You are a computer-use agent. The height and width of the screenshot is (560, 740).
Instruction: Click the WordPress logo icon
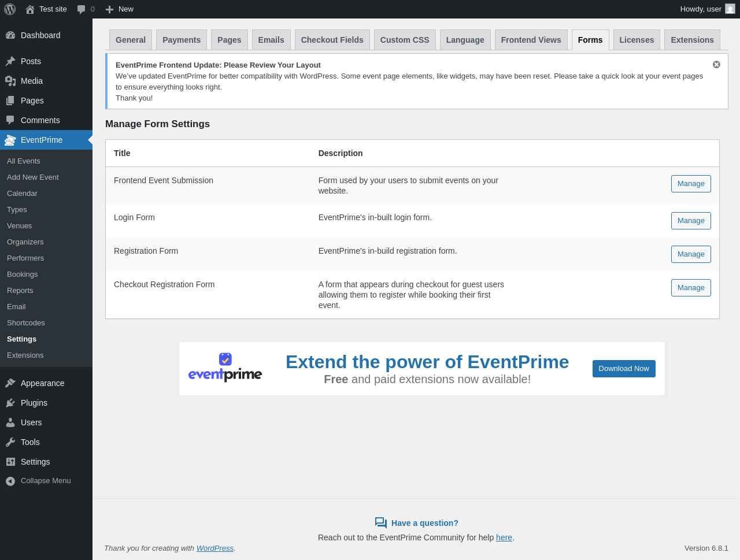(x=10, y=9)
